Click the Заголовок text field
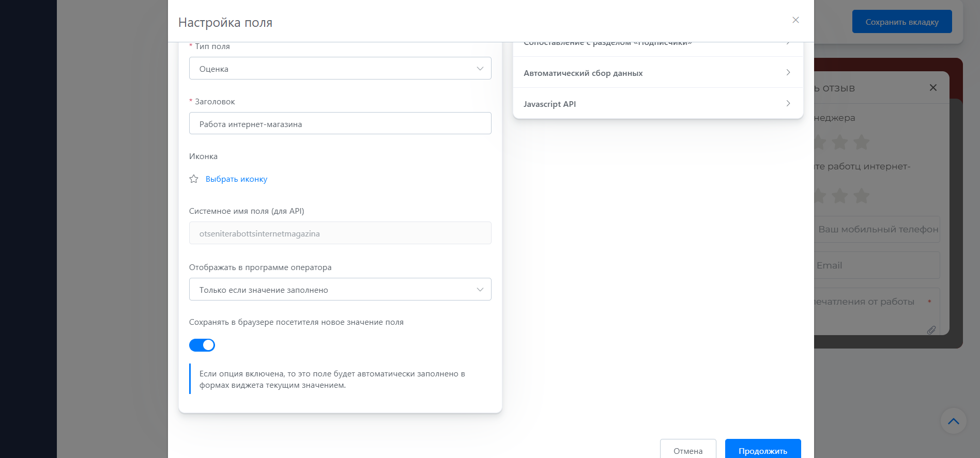This screenshot has height=458, width=980. tap(340, 124)
